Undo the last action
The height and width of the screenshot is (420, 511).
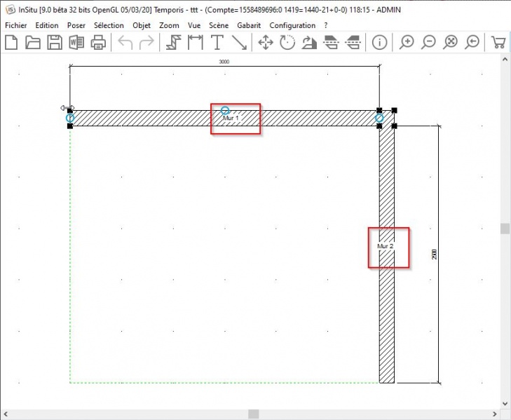125,43
